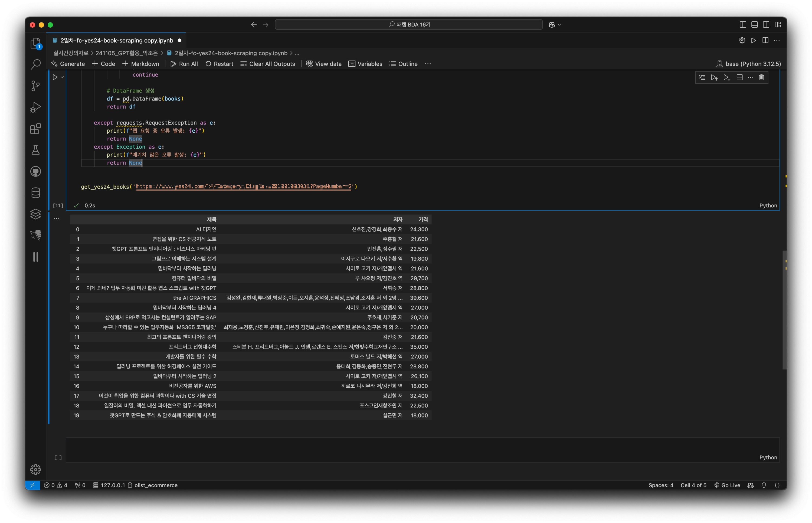
Task: Click 241105_GPT활용_박조은 in the breadcrumb
Action: (127, 53)
